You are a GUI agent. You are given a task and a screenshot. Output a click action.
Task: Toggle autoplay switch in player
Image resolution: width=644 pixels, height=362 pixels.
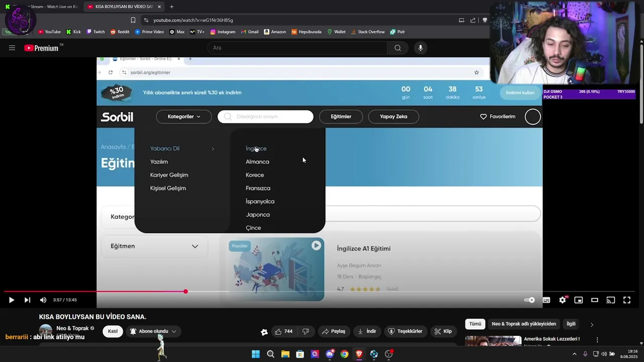click(529, 300)
